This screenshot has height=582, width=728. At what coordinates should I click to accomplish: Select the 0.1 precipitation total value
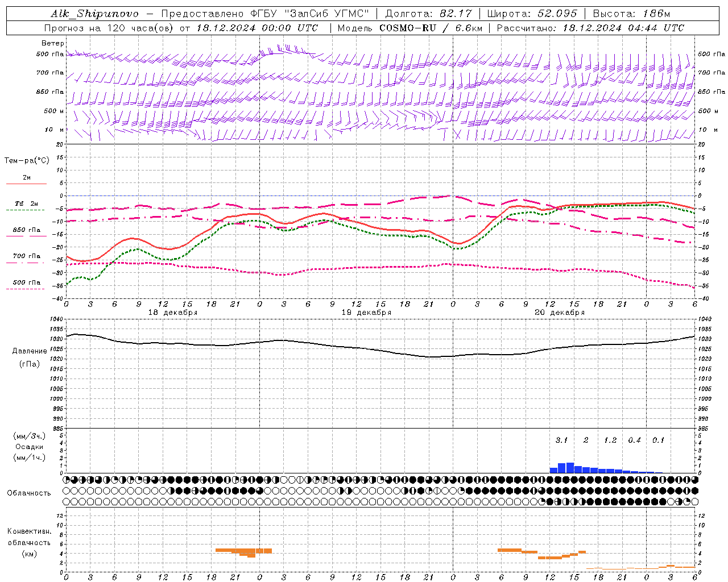659,440
